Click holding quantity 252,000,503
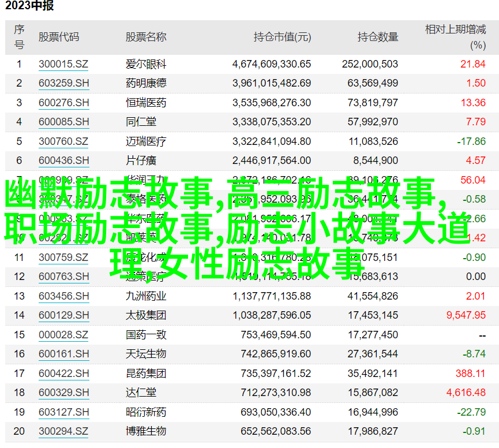This screenshot has height=448, width=499. point(370,64)
